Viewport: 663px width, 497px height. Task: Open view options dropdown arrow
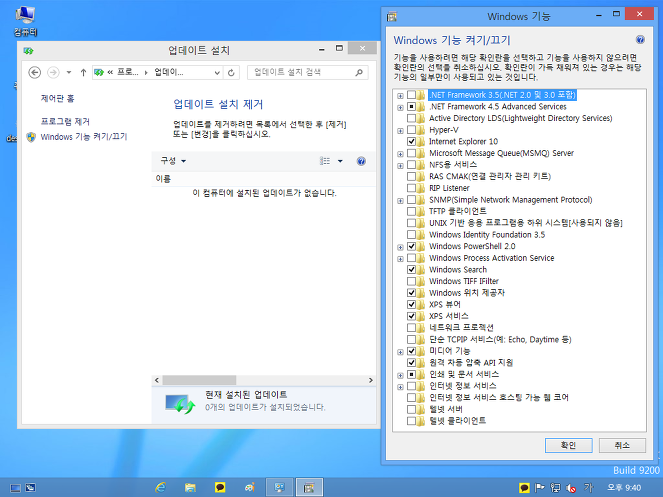pyautogui.click(x=340, y=161)
